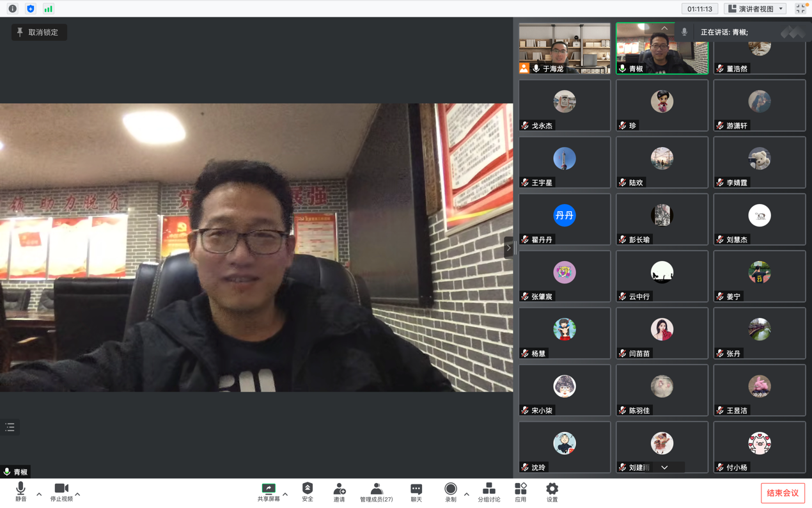812x508 pixels.
Task: Open 设置 settings gear
Action: (x=552, y=489)
